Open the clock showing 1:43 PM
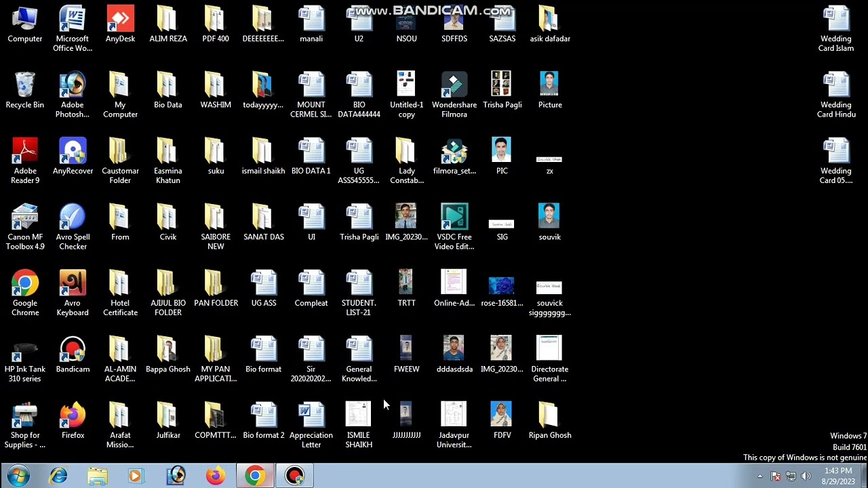The height and width of the screenshot is (488, 868). point(838,476)
